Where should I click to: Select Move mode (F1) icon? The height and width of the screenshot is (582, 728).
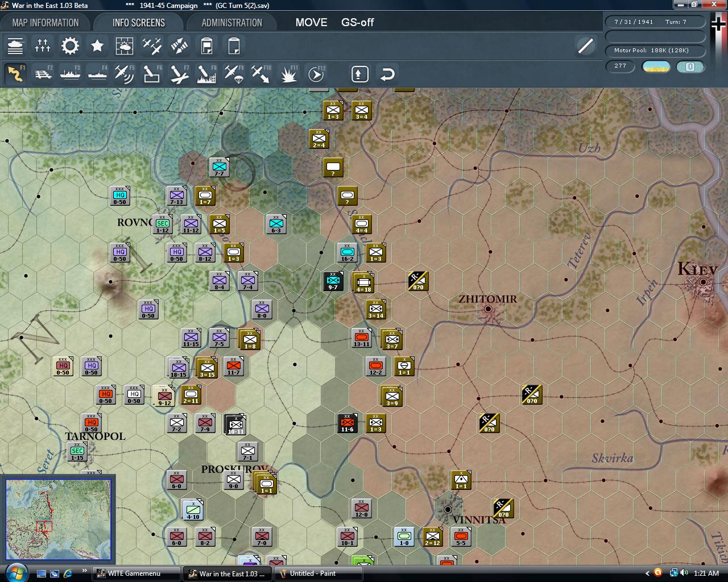click(x=15, y=74)
